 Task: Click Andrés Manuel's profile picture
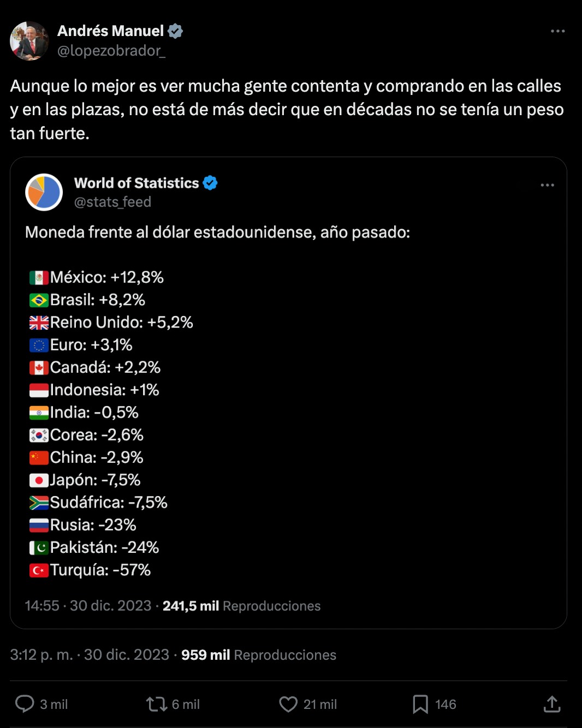tap(29, 41)
